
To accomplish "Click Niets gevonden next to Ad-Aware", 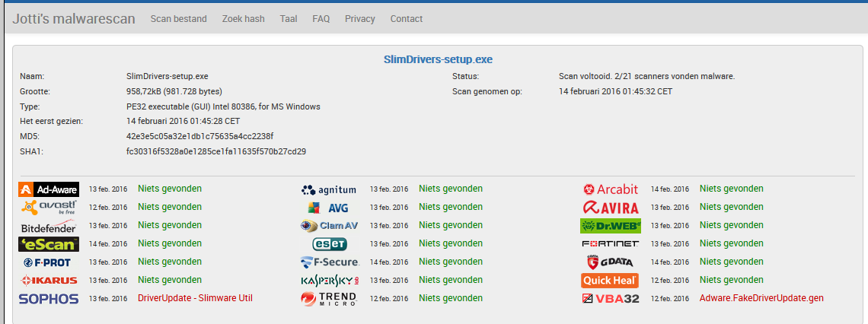I will pos(170,189).
